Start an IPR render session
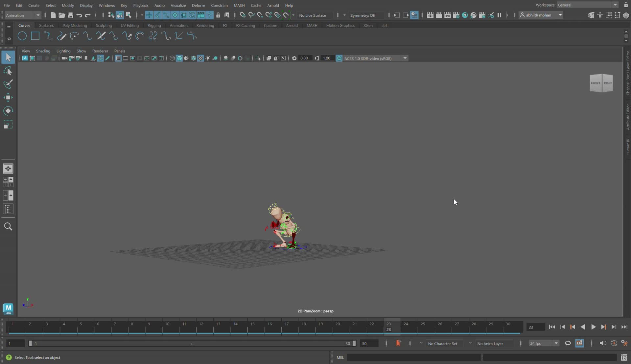Viewport: 631px width, 364px height. (x=448, y=15)
